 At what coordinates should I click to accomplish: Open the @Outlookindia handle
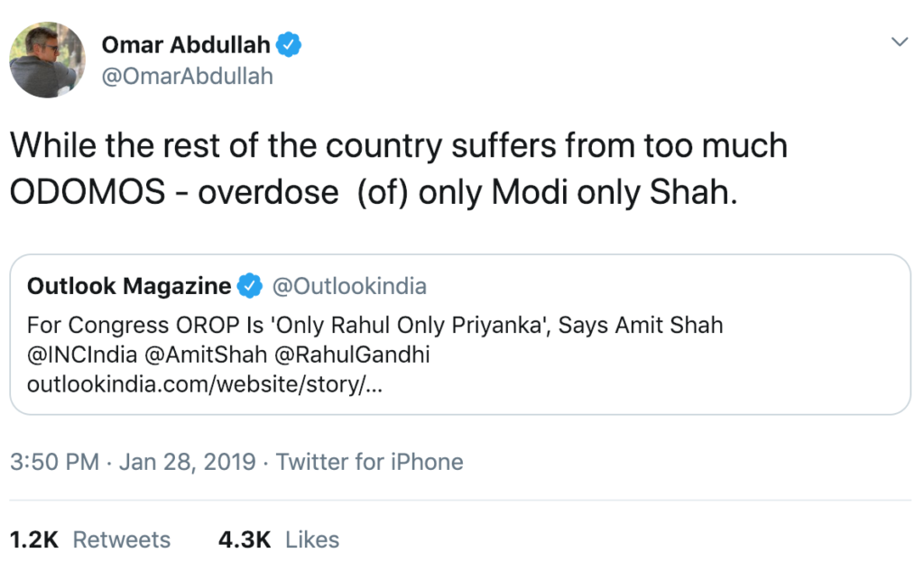349,287
